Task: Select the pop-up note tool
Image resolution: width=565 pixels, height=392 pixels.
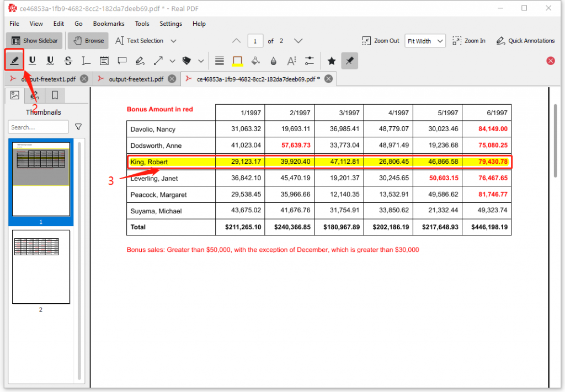Action: point(122,61)
